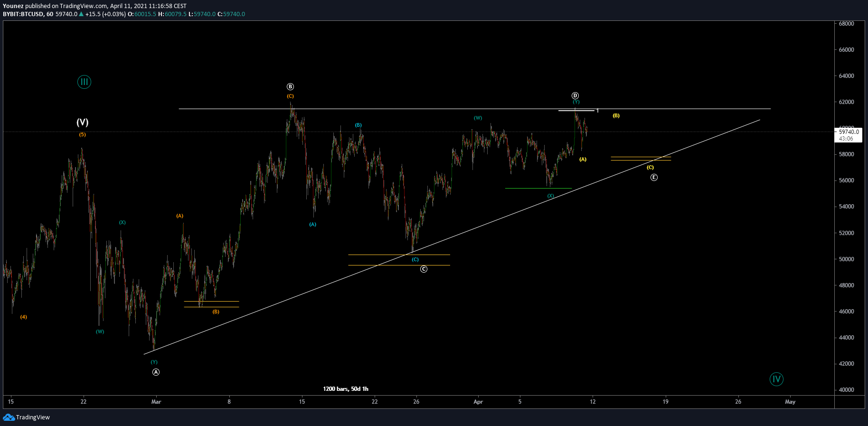Image resolution: width=868 pixels, height=426 pixels.
Task: Select the orange (5) wave label
Action: 83,135
